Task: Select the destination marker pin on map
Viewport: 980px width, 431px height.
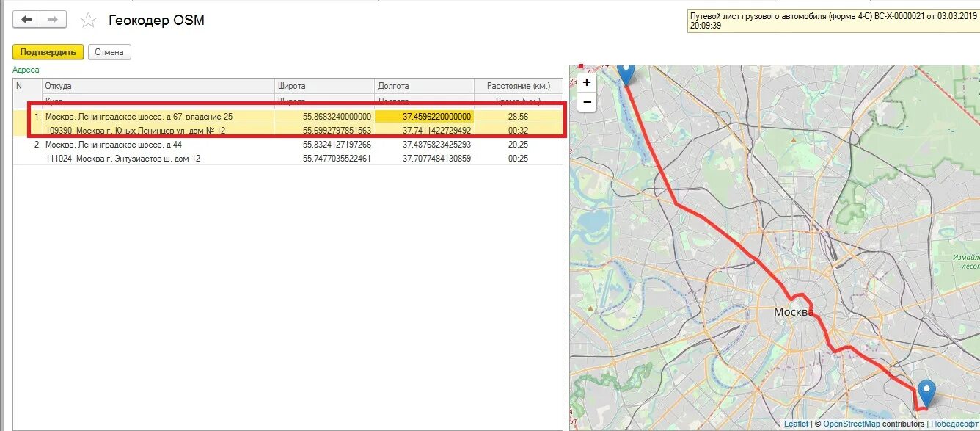Action: pyautogui.click(x=927, y=393)
